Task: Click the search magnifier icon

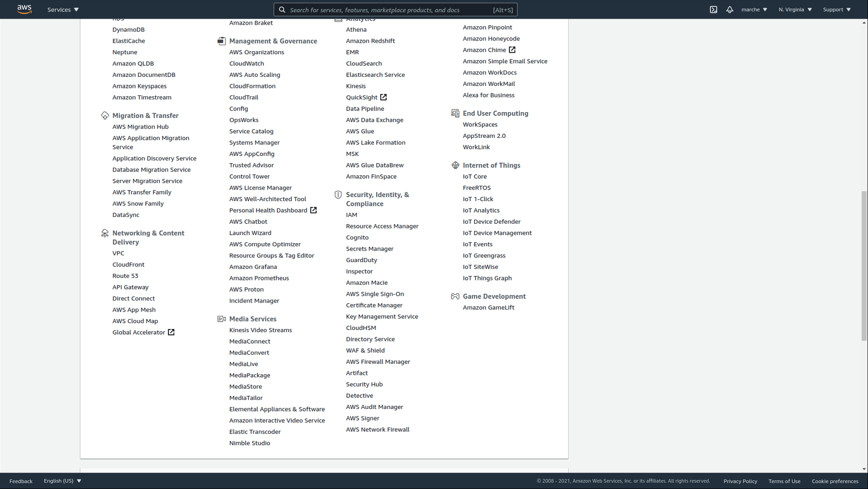Action: (x=282, y=9)
